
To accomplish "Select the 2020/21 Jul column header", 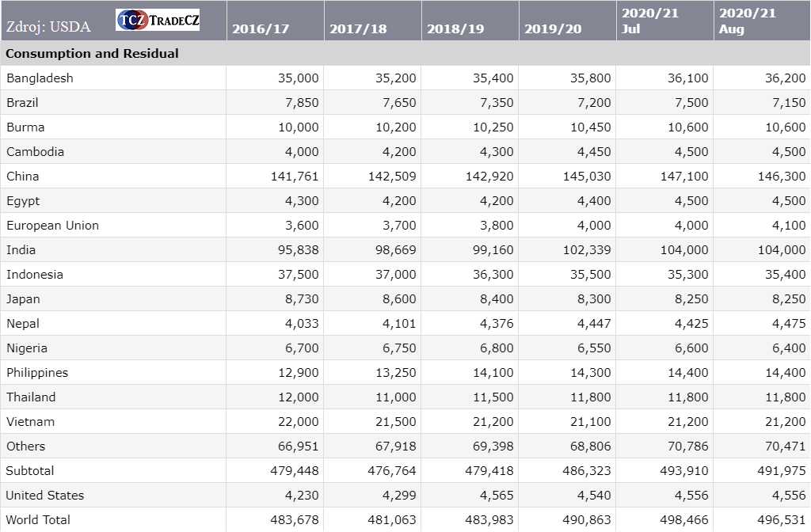I will [650, 21].
